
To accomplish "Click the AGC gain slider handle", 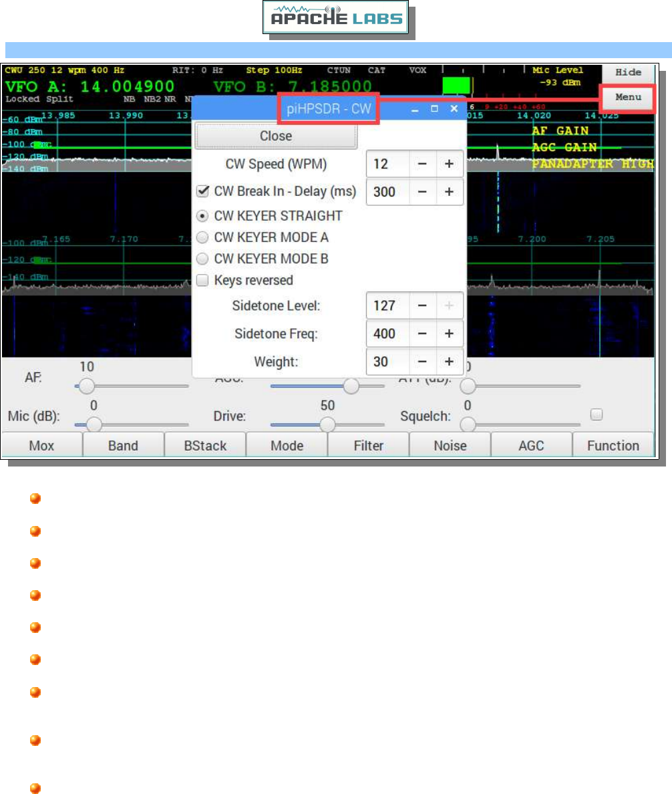I will pos(351,386).
